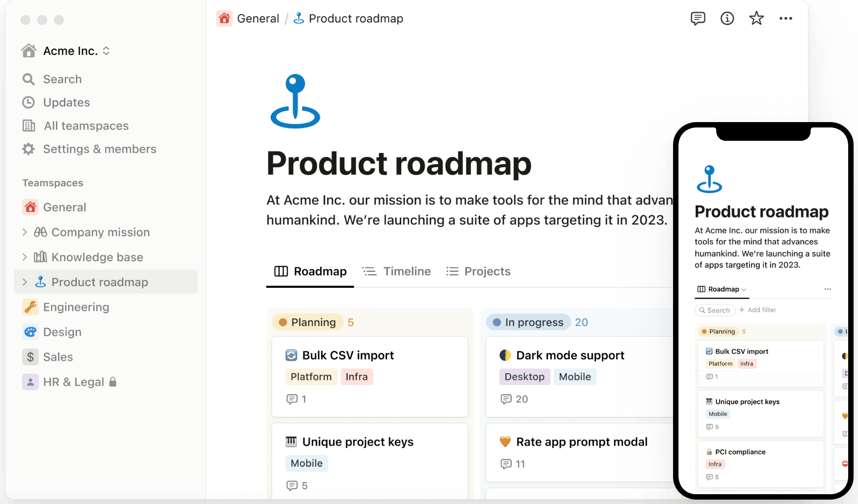Switch to the Projects tab
Image resolution: width=858 pixels, height=504 pixels.
pos(478,272)
